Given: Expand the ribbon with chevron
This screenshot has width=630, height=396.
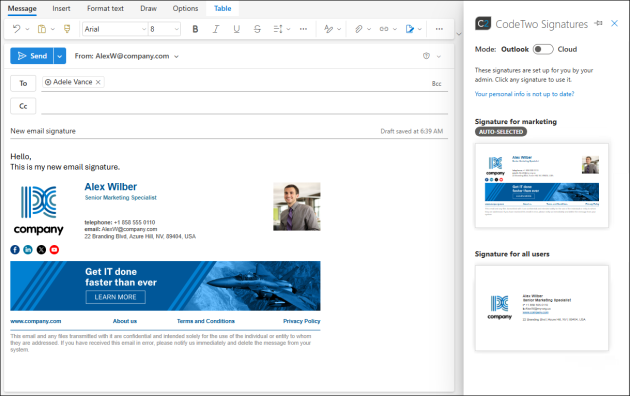Looking at the screenshot, I should [x=459, y=34].
